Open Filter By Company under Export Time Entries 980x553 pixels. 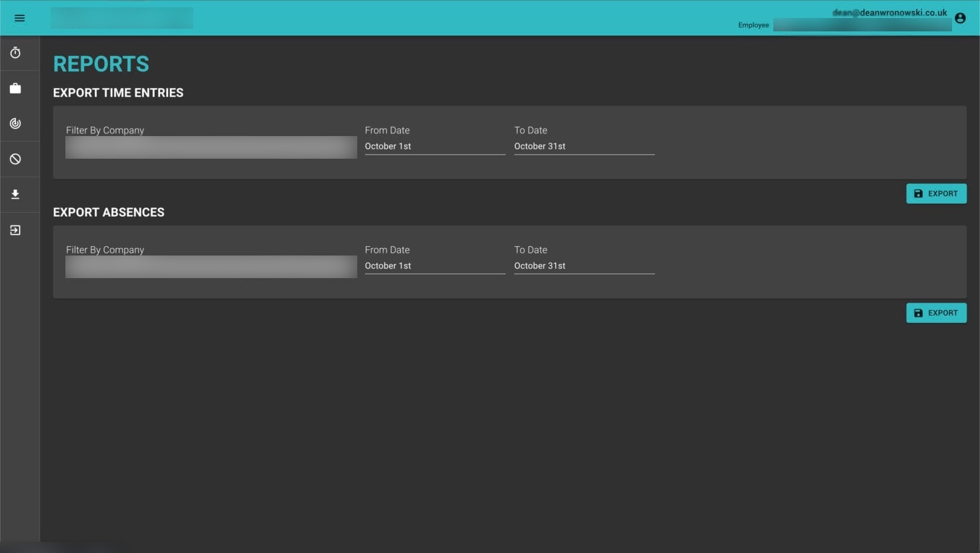tap(211, 147)
